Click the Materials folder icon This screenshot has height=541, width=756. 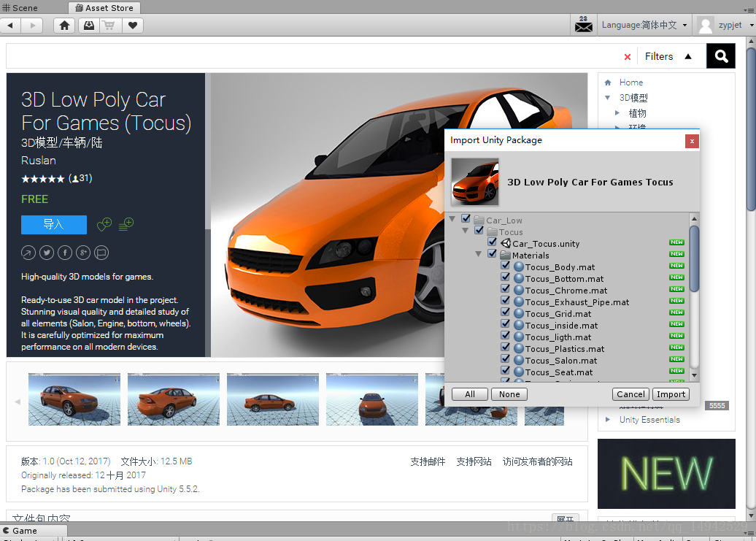(505, 255)
